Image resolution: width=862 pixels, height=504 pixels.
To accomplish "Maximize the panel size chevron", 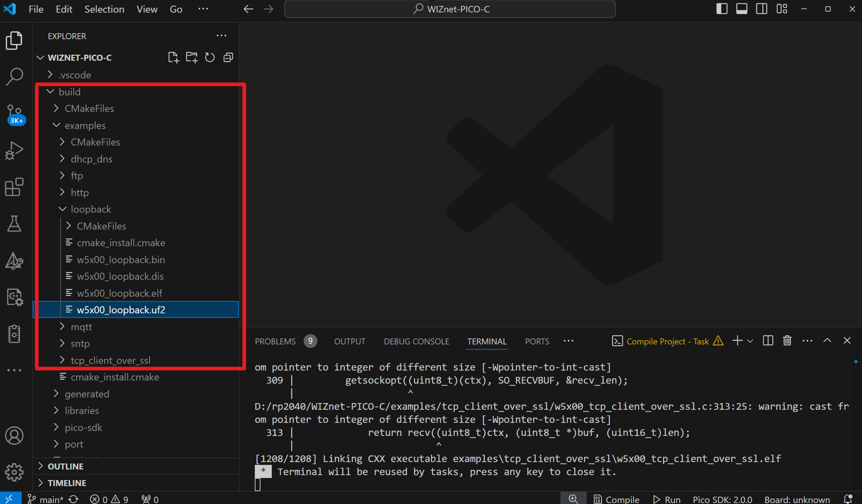I will click(827, 341).
